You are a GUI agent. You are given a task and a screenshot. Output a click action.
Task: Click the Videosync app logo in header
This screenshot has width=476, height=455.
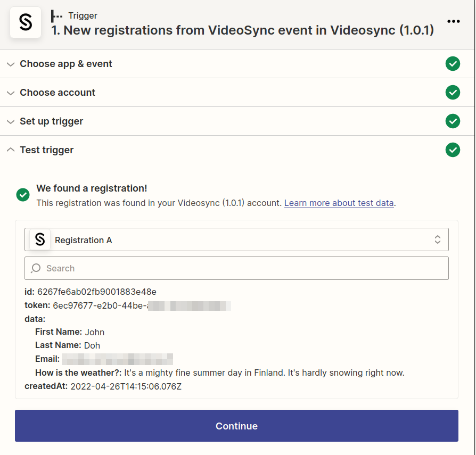tap(26, 22)
